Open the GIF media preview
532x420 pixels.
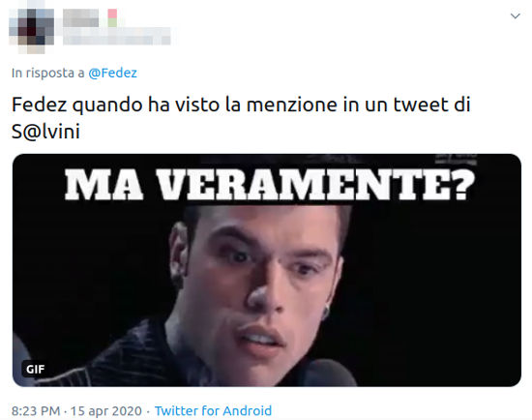coord(267,270)
